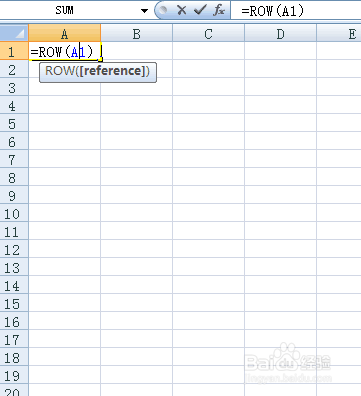Select row 12 header

pyautogui.click(x=14, y=249)
